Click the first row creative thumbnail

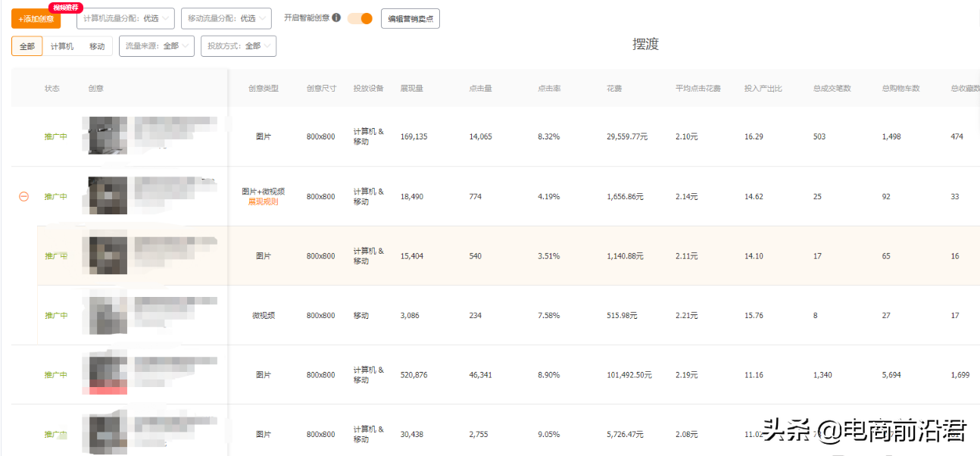click(107, 136)
